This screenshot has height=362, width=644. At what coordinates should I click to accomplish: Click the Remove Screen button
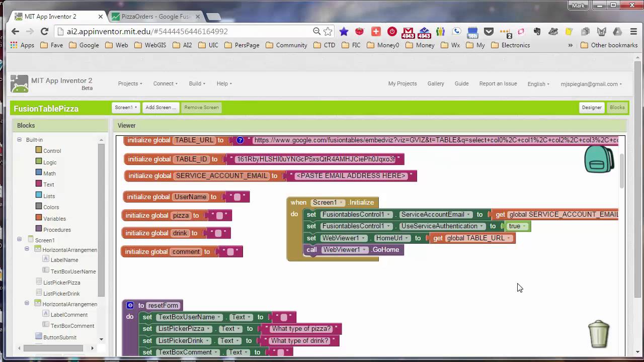click(x=201, y=108)
